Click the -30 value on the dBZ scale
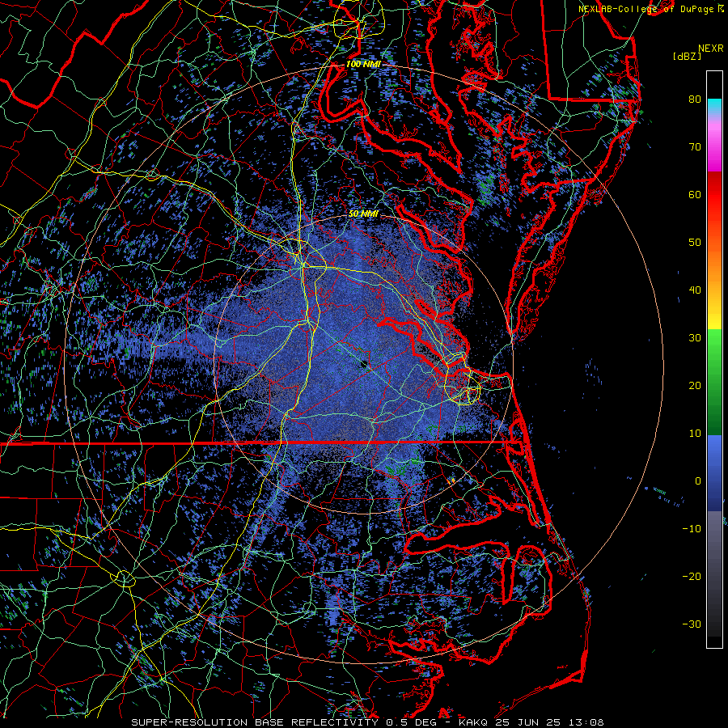This screenshot has width=728, height=728. [x=692, y=624]
